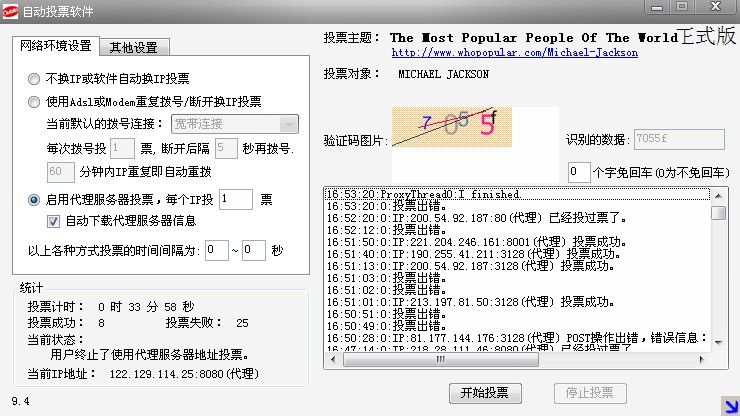Click the 开始投票 button
This screenshot has width=740, height=416.
[485, 393]
